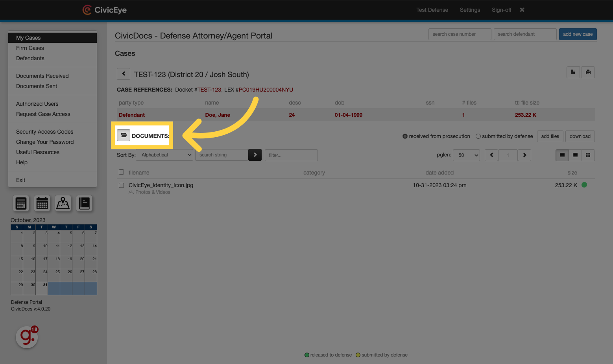Click the category column header
The height and width of the screenshot is (364, 613).
click(x=314, y=173)
